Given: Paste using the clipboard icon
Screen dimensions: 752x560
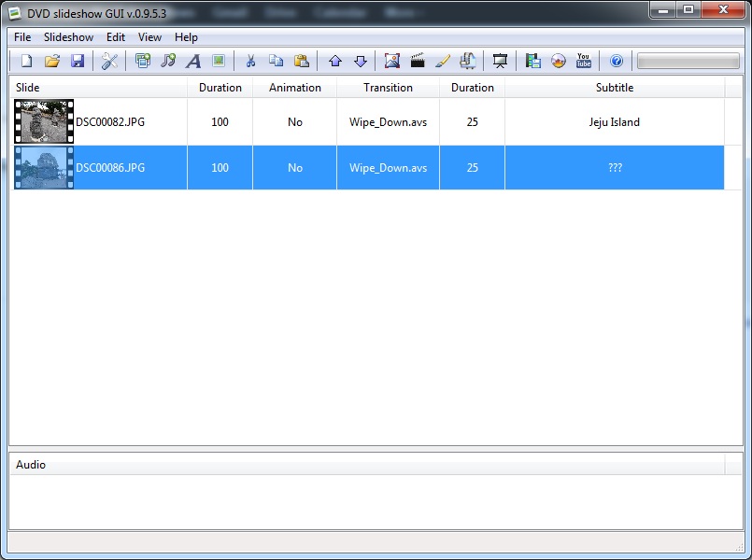Looking at the screenshot, I should [301, 61].
